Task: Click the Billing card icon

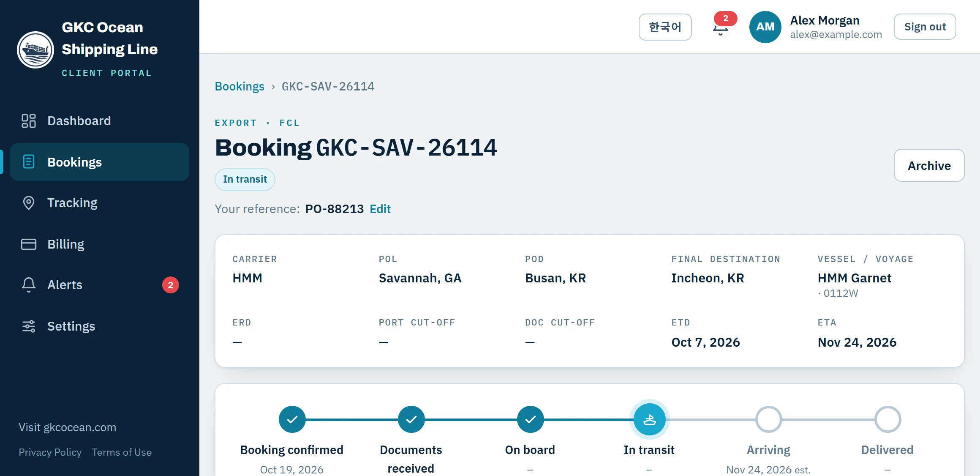Action: point(29,244)
